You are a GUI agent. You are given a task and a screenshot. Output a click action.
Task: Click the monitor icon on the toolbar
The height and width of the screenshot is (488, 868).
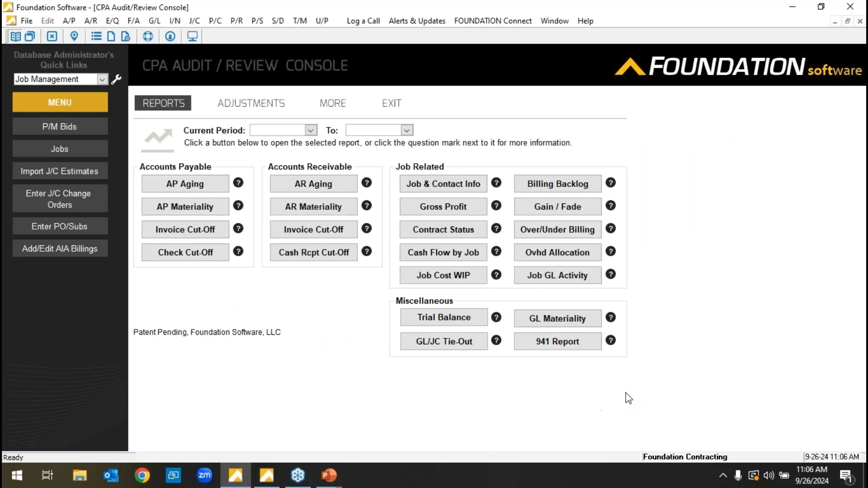pyautogui.click(x=193, y=36)
